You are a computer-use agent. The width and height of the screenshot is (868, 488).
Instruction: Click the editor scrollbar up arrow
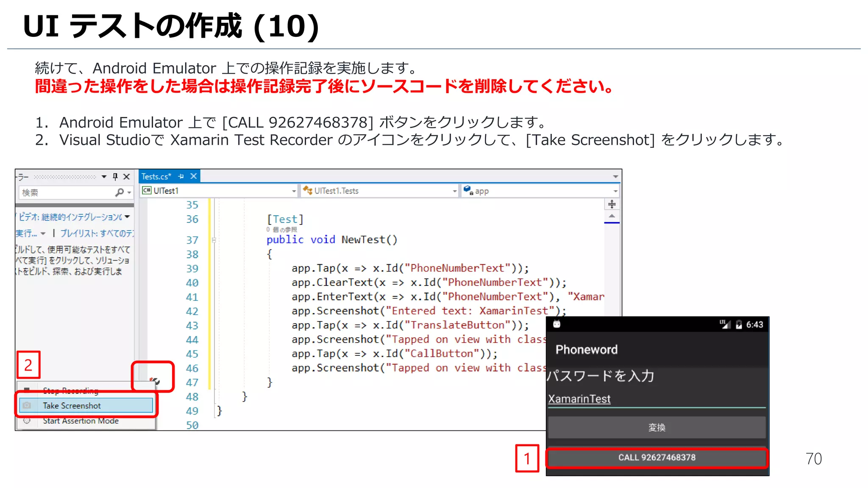click(x=612, y=216)
